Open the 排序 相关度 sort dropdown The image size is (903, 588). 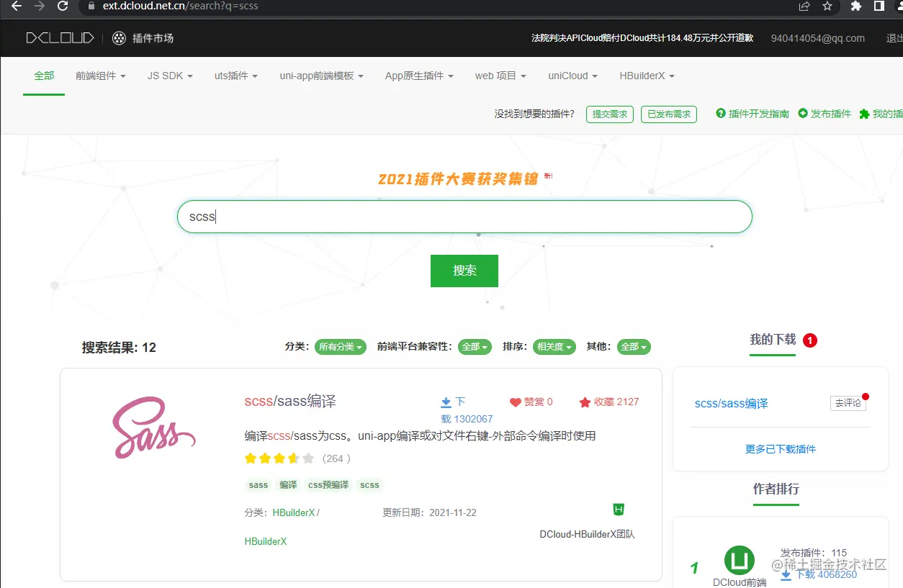coord(554,347)
